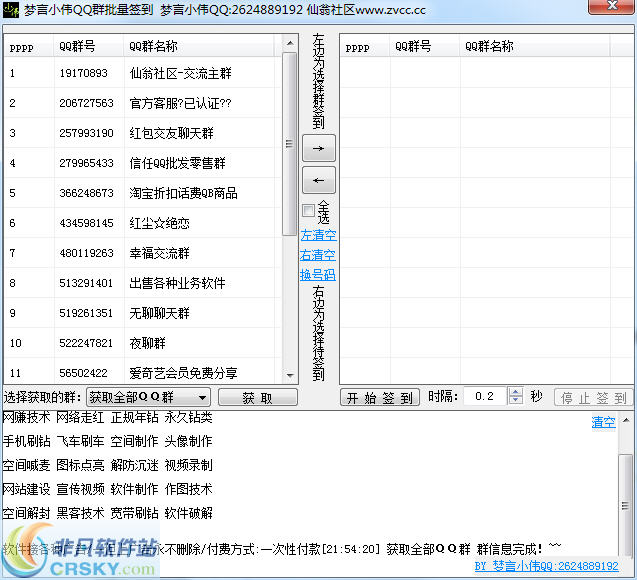Click log text 作图技术
The height and width of the screenshot is (580, 637).
click(188, 489)
